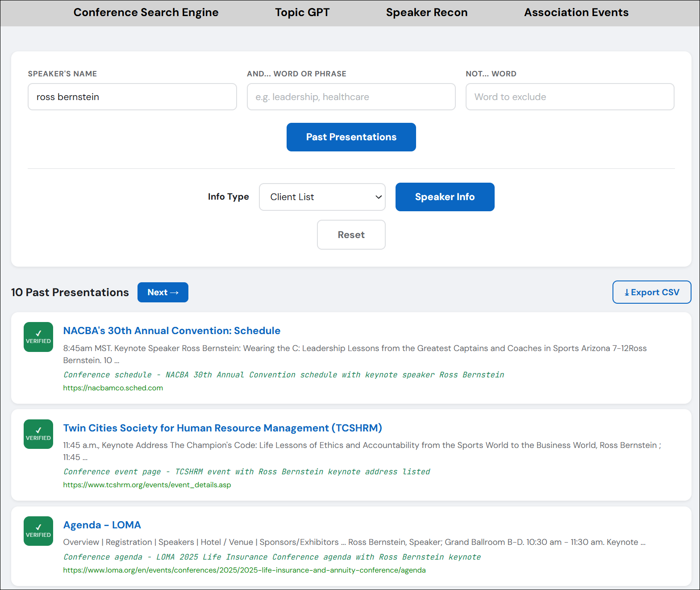Open the Agenda - LOMA link

(102, 525)
